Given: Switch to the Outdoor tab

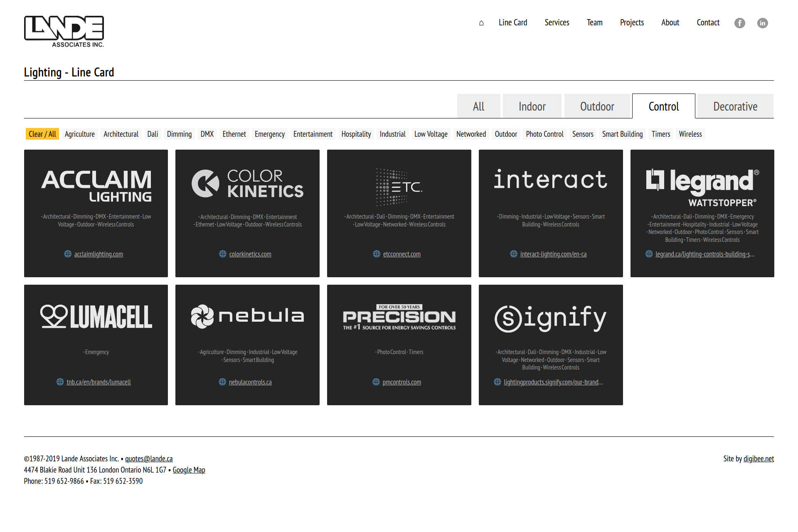Looking at the screenshot, I should point(597,106).
